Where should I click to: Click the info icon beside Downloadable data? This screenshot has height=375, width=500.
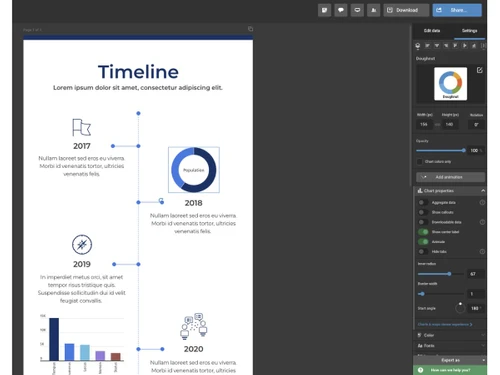(482, 222)
